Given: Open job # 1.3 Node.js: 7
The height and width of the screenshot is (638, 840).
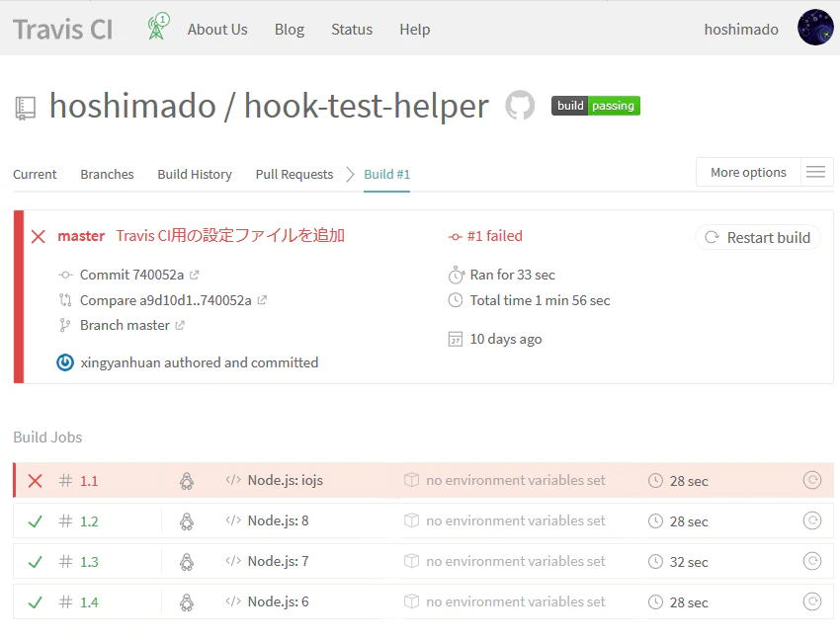Looking at the screenshot, I should (423, 561).
